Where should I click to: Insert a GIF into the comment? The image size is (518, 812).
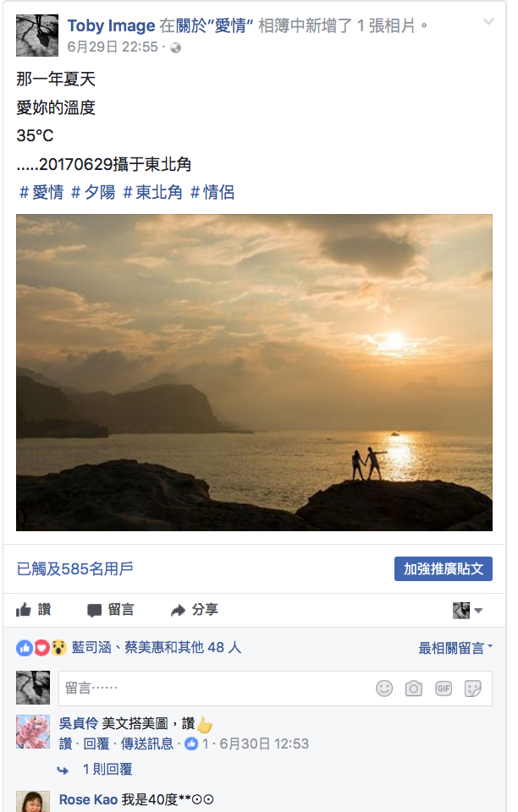point(444,689)
